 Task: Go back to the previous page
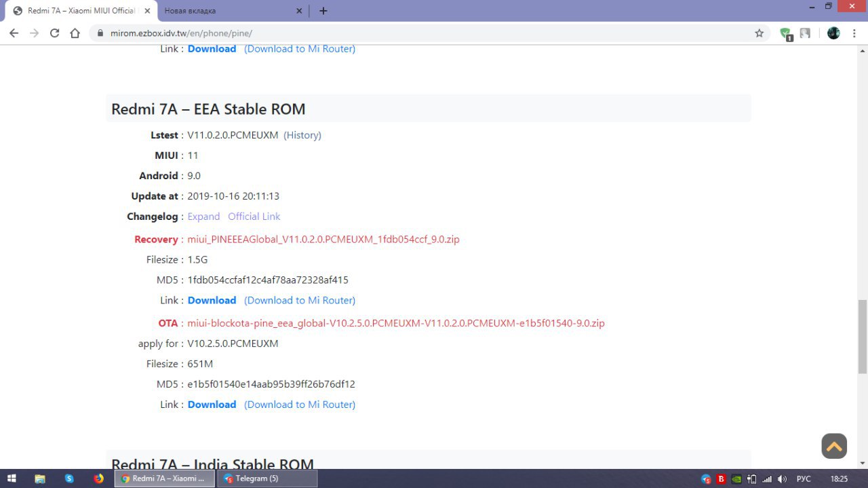coord(14,33)
